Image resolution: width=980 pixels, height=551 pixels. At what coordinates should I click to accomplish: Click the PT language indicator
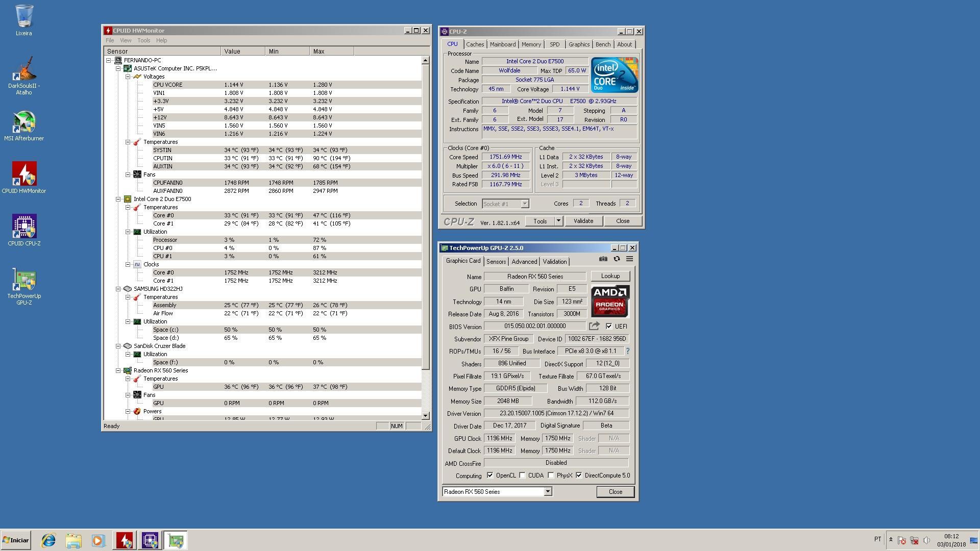click(x=877, y=539)
